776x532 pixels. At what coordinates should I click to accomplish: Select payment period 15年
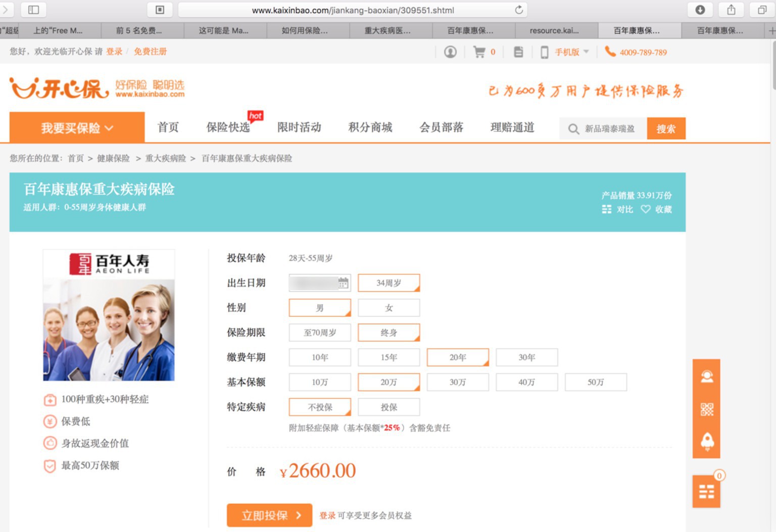coord(389,357)
